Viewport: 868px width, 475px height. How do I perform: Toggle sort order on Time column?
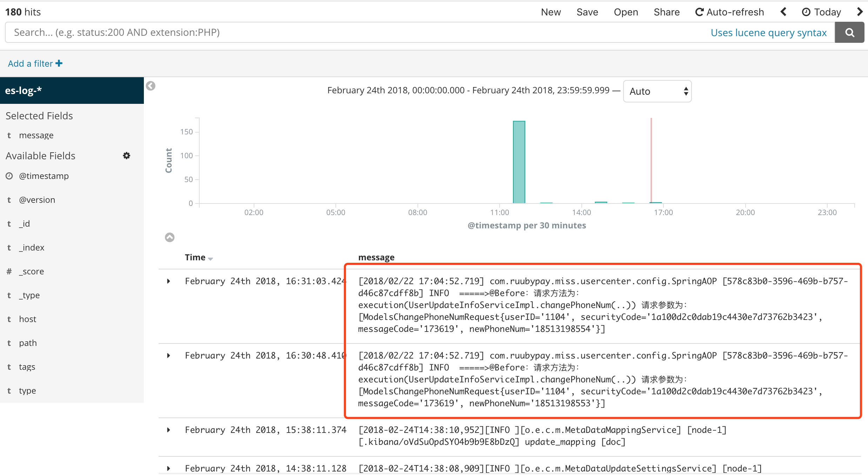210,259
